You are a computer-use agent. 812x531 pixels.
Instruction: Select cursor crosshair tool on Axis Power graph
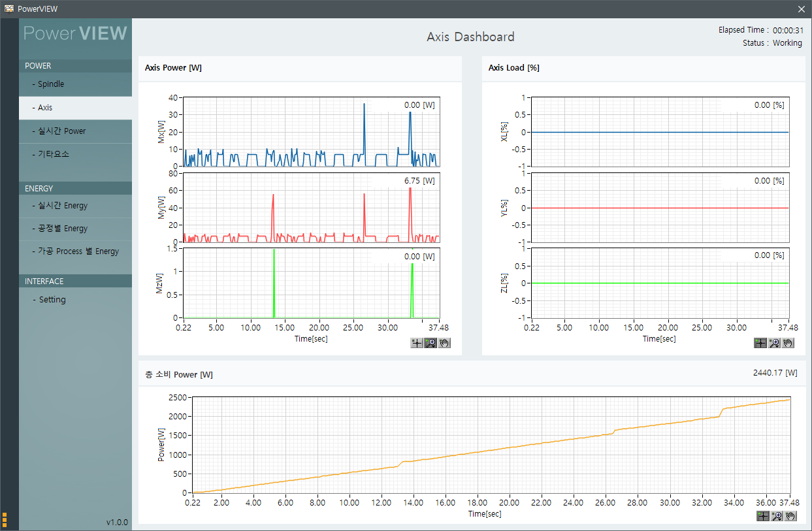[417, 343]
